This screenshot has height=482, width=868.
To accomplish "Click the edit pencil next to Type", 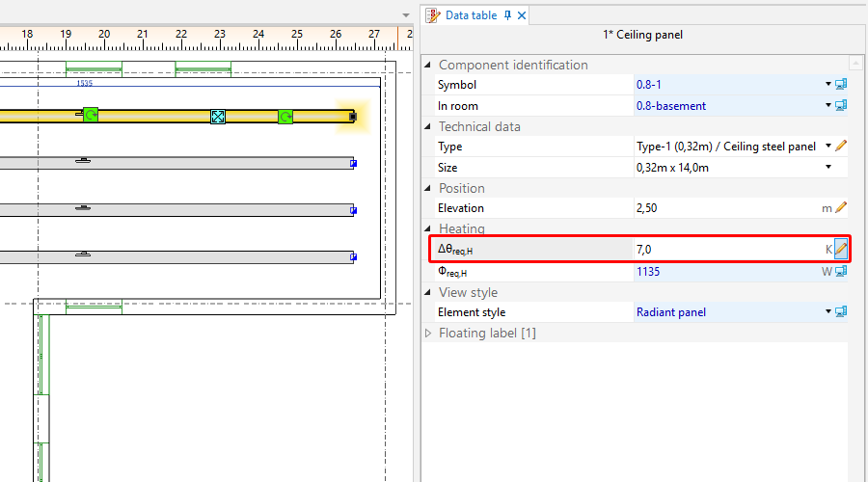I will point(840,147).
